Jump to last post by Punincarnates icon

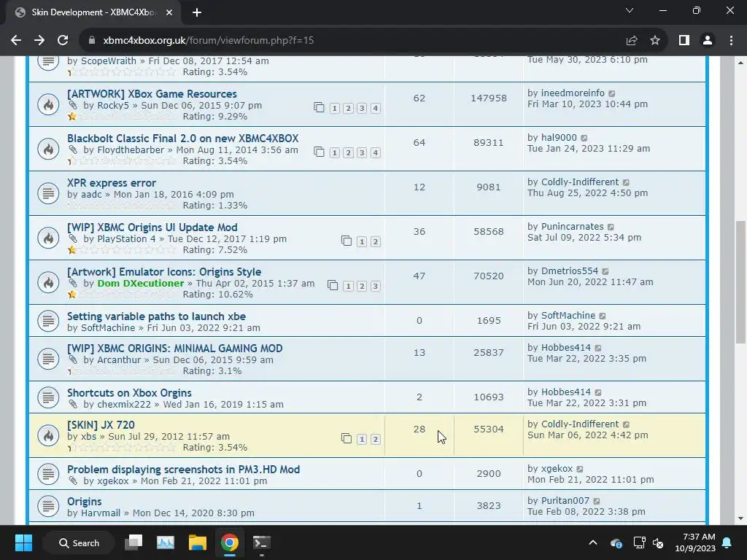tap(611, 227)
